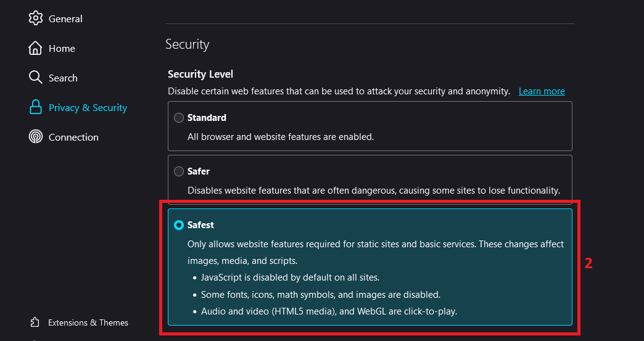Choose the Safer radio button

click(179, 171)
